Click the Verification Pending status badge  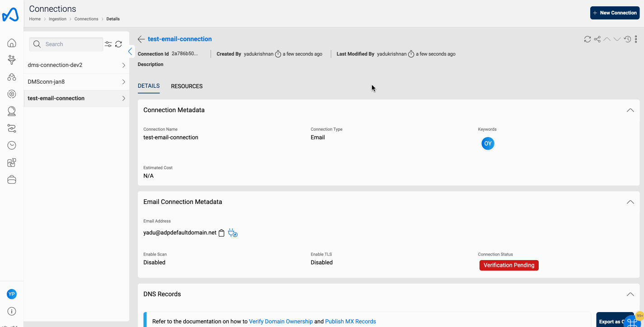509,265
